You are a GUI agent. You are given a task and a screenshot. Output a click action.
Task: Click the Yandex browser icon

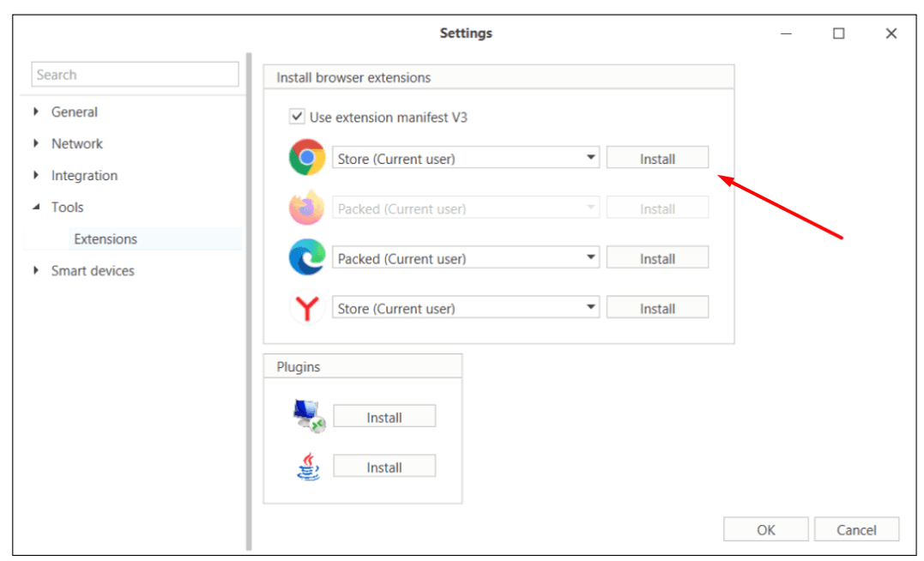(x=306, y=309)
